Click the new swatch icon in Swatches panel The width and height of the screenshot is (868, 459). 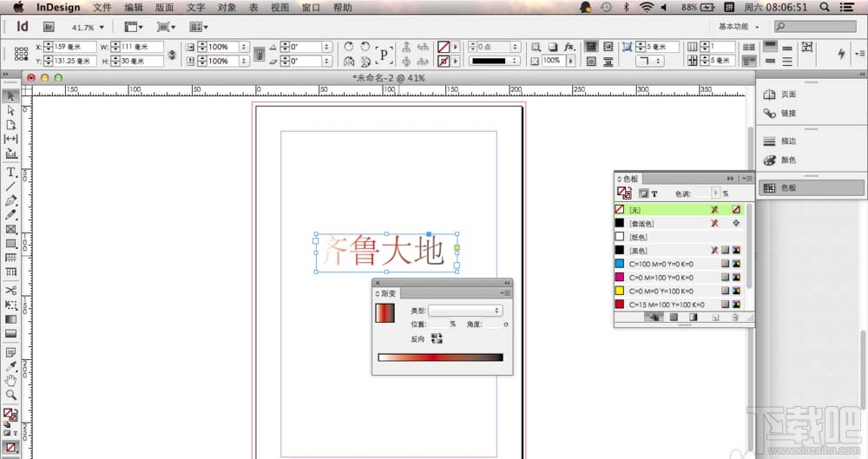click(x=715, y=318)
